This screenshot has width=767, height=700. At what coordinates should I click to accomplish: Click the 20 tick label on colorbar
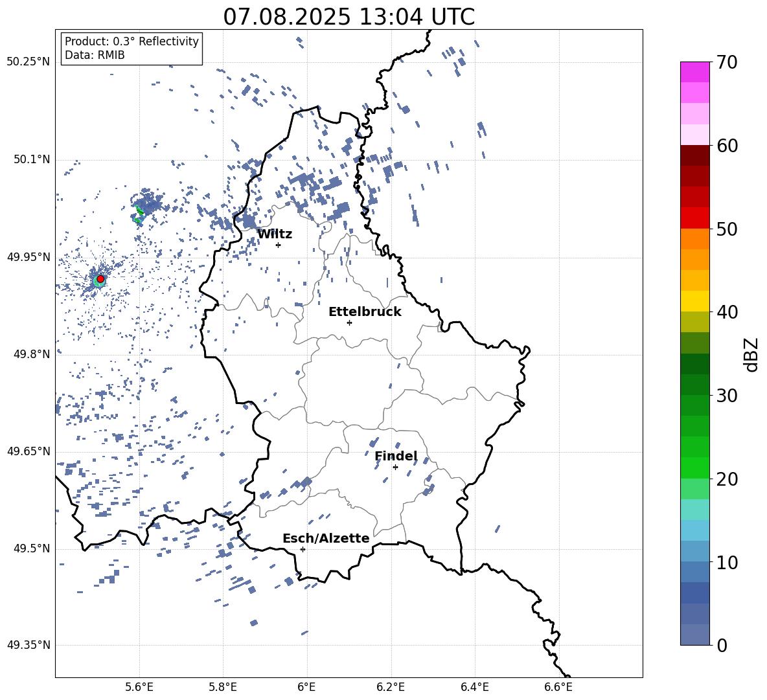727,479
